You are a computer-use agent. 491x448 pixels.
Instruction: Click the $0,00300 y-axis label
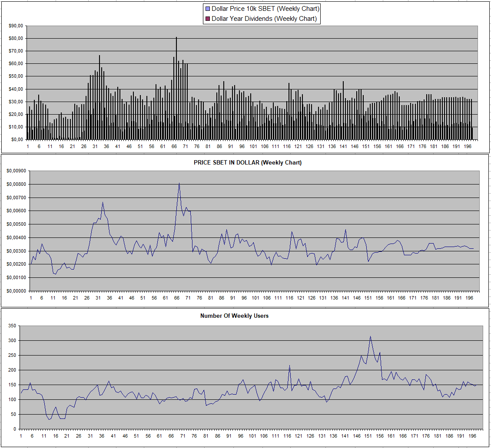16,251
